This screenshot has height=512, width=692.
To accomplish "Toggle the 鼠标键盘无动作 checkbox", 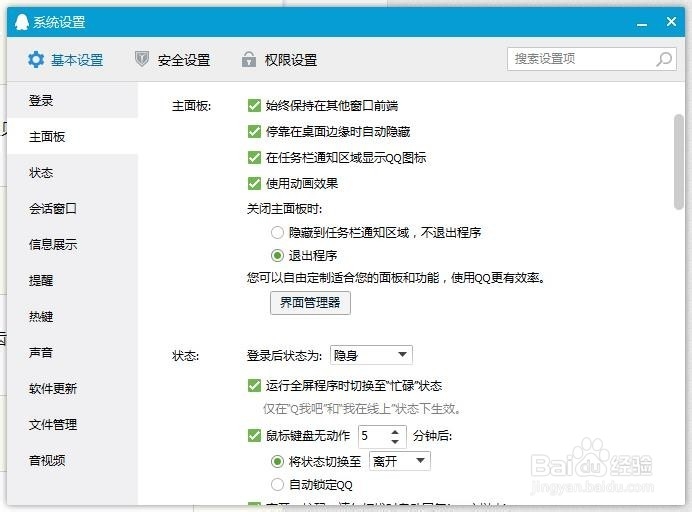I will (254, 436).
